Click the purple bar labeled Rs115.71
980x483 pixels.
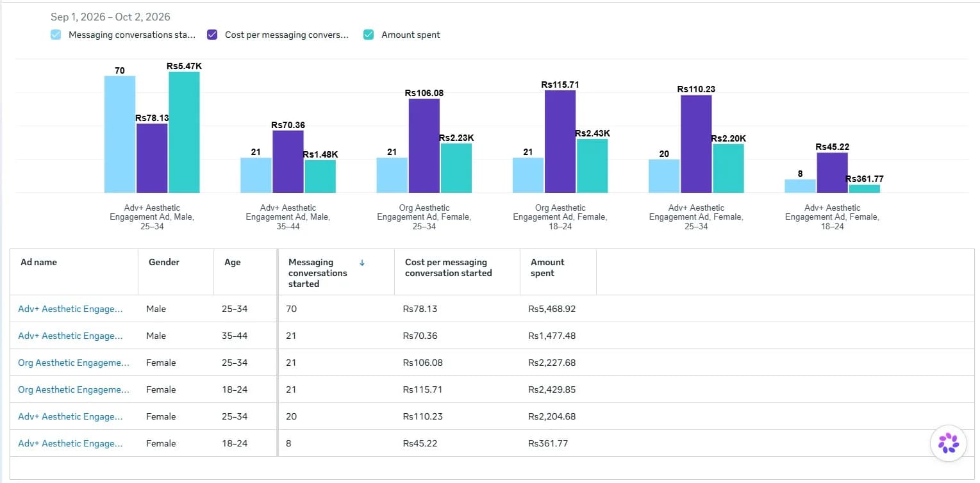point(560,142)
